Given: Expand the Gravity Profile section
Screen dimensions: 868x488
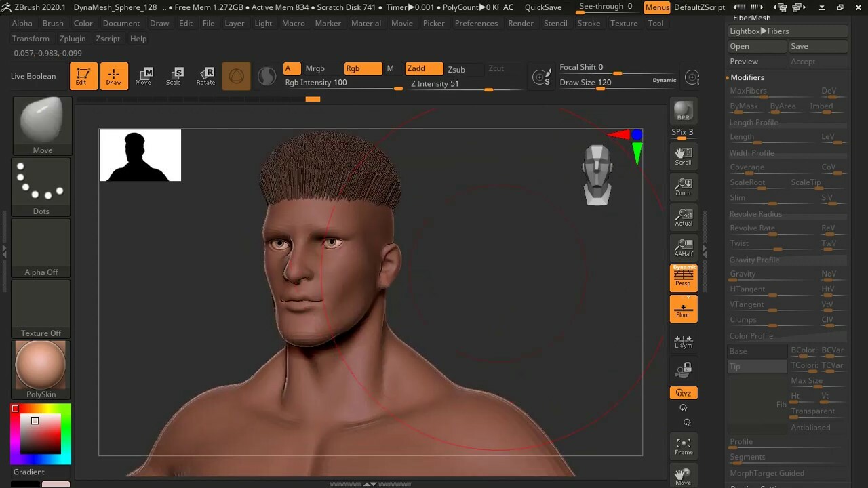Looking at the screenshot, I should pos(753,260).
